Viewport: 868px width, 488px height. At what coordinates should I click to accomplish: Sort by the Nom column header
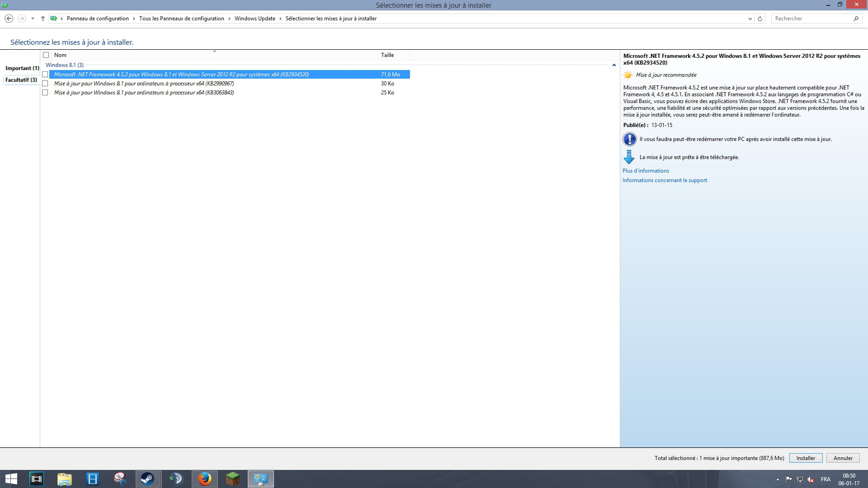(x=214, y=55)
